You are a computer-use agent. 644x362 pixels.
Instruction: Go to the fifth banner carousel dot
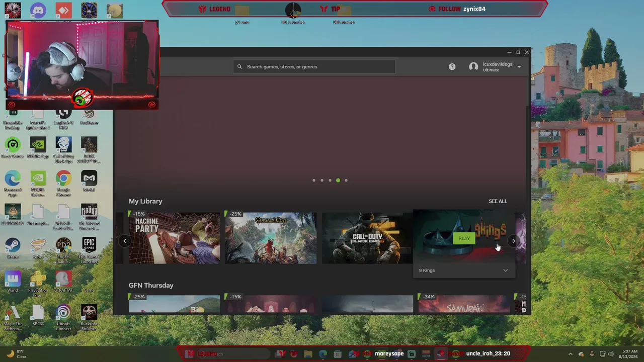[x=346, y=180]
